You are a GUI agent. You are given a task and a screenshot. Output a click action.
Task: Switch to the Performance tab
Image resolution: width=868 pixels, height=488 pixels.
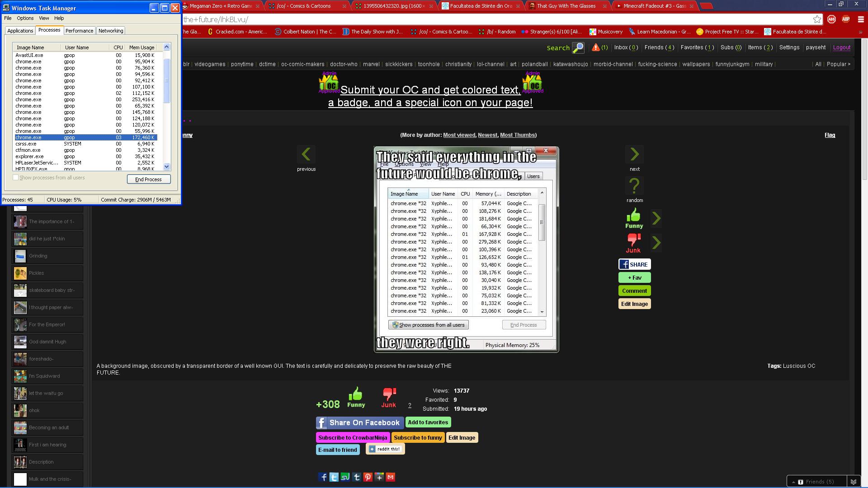point(79,31)
